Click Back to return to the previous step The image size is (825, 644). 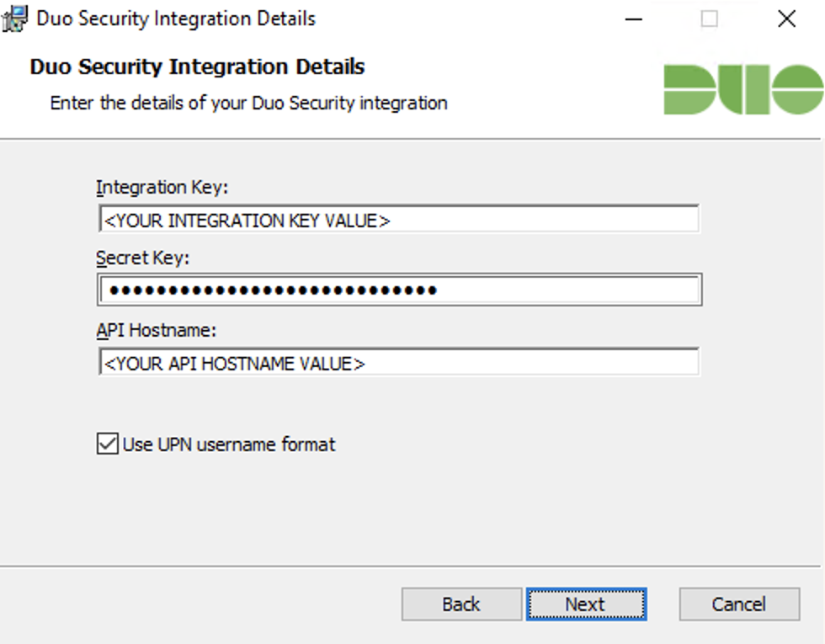460,604
